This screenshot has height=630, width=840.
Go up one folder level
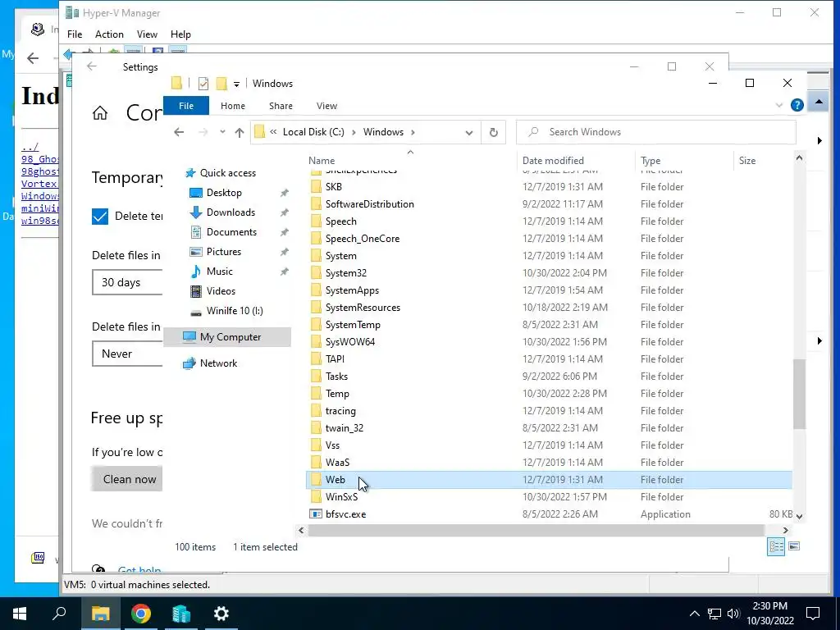point(240,133)
